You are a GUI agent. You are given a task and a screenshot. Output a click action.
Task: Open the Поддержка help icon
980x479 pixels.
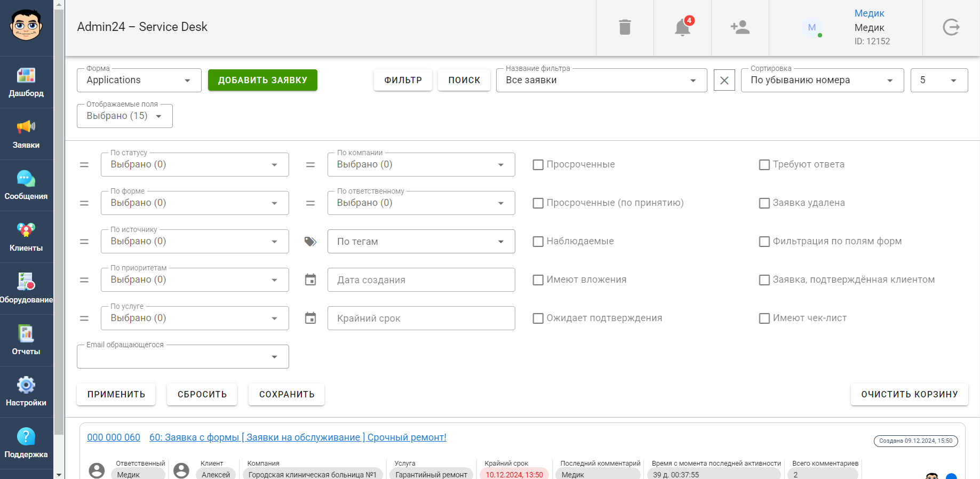click(x=26, y=443)
